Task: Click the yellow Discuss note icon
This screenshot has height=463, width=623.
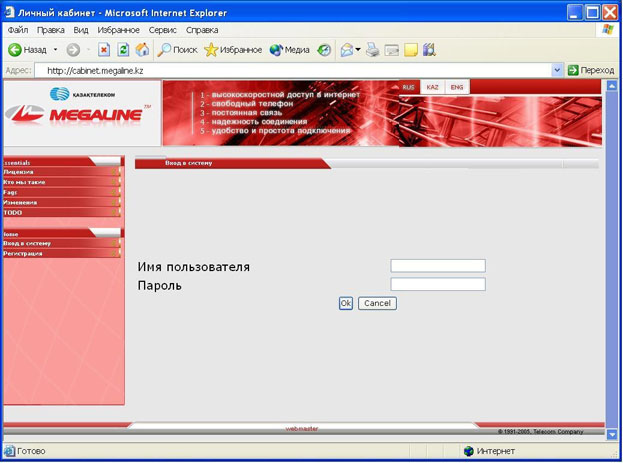Action: (411, 50)
